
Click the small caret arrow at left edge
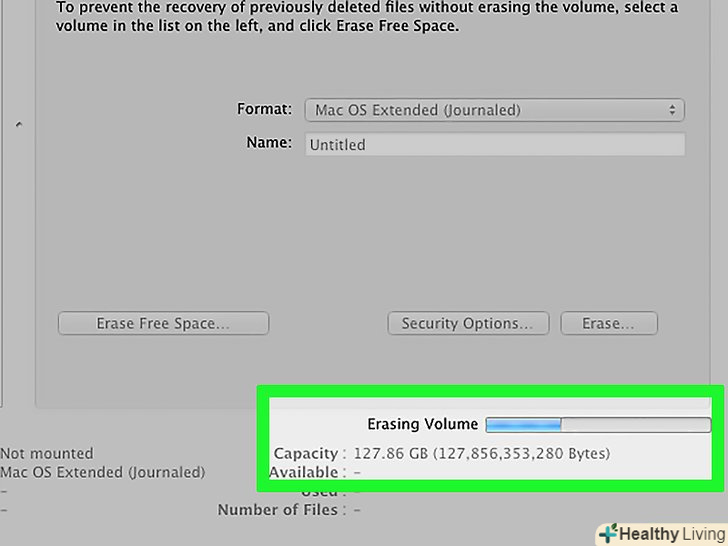point(19,126)
